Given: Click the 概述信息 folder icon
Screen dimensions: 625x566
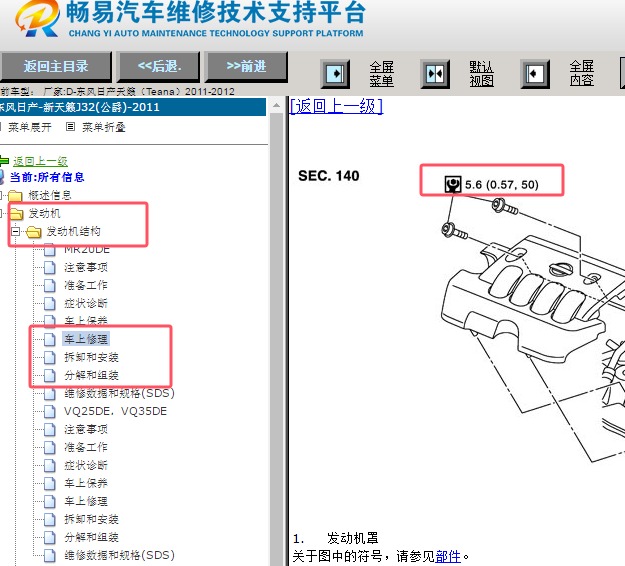Looking at the screenshot, I should click(15, 196).
